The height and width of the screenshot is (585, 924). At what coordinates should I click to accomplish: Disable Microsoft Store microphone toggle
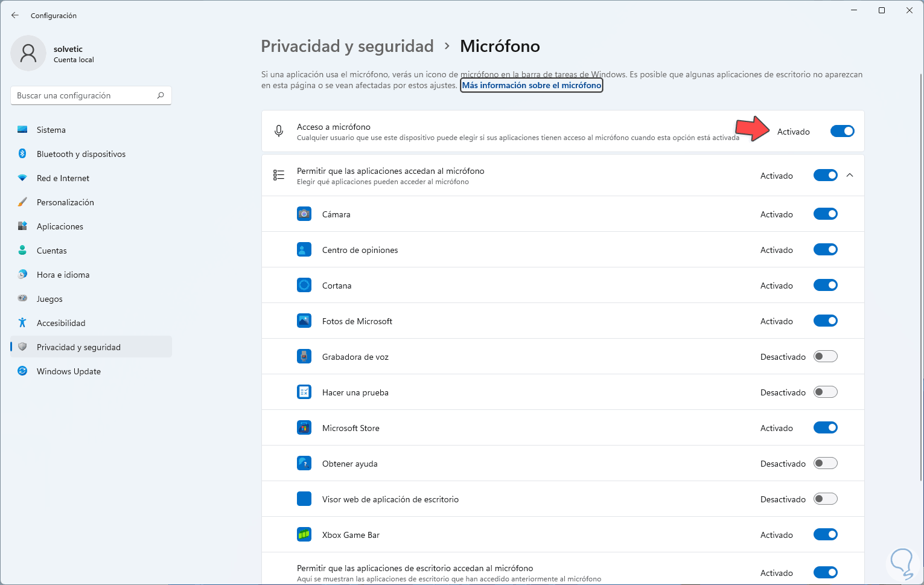[x=826, y=427]
